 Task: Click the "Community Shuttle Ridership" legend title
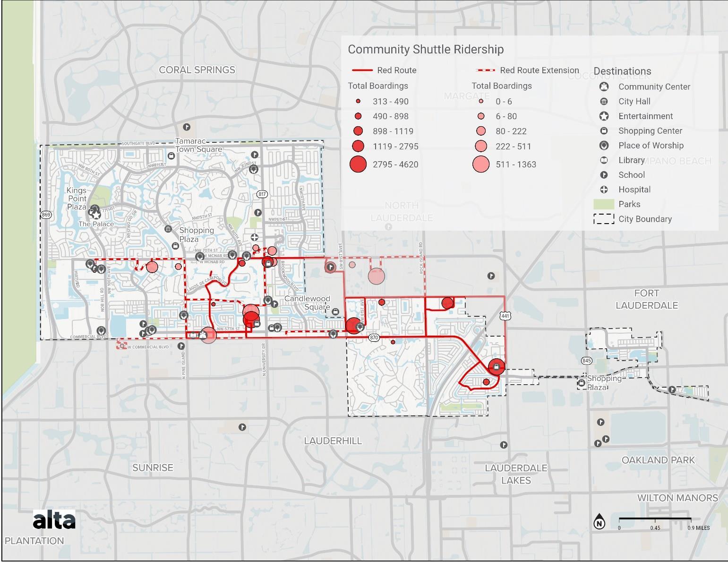426,49
